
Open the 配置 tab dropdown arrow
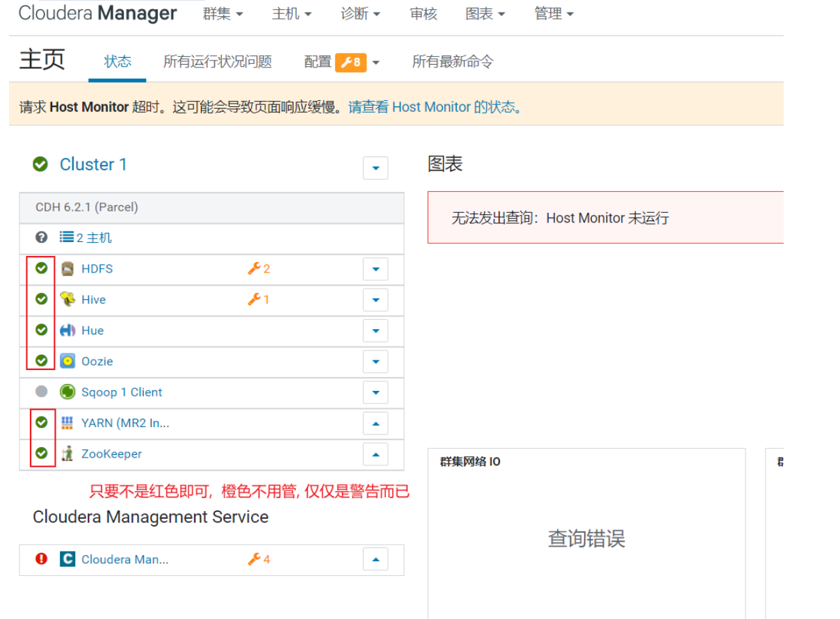coord(376,63)
